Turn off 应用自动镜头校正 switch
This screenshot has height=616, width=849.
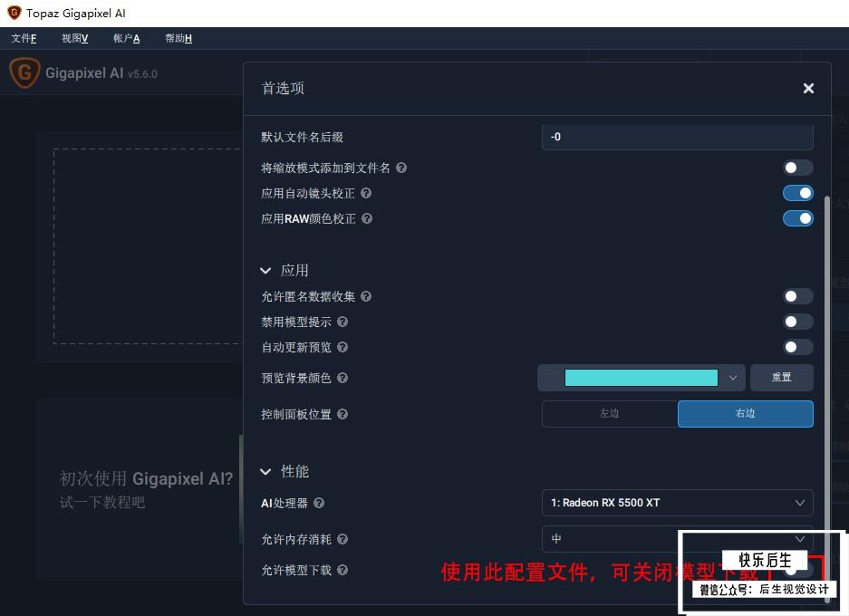click(797, 193)
